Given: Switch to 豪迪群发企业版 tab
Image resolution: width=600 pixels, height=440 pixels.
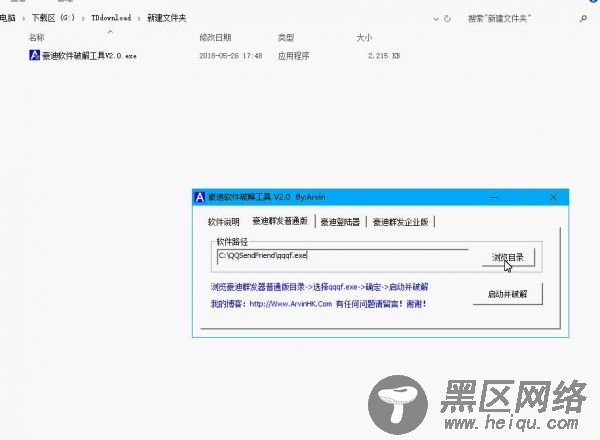Looking at the screenshot, I should (400, 222).
